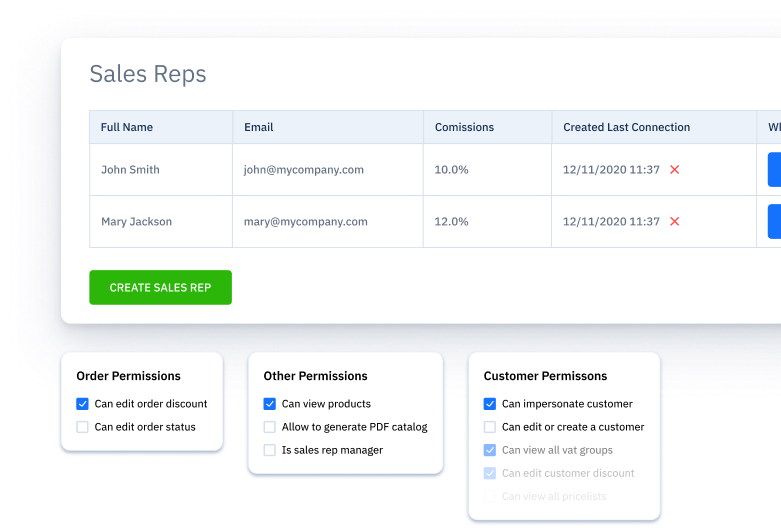Check the Is sales rep manager box
781x528 pixels.
click(x=270, y=450)
